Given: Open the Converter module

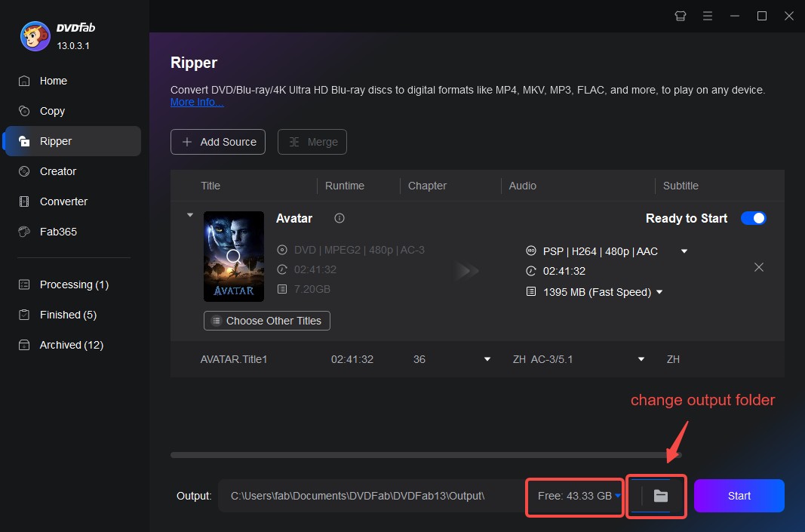Looking at the screenshot, I should click(x=63, y=201).
